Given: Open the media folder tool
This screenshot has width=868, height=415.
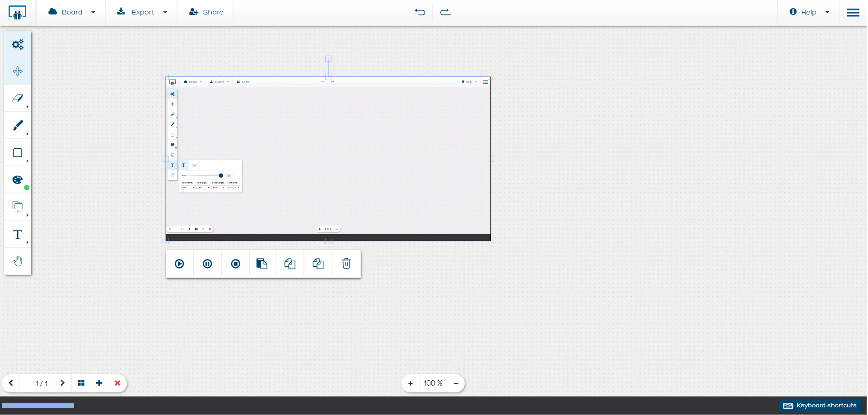Looking at the screenshot, I should [x=18, y=207].
